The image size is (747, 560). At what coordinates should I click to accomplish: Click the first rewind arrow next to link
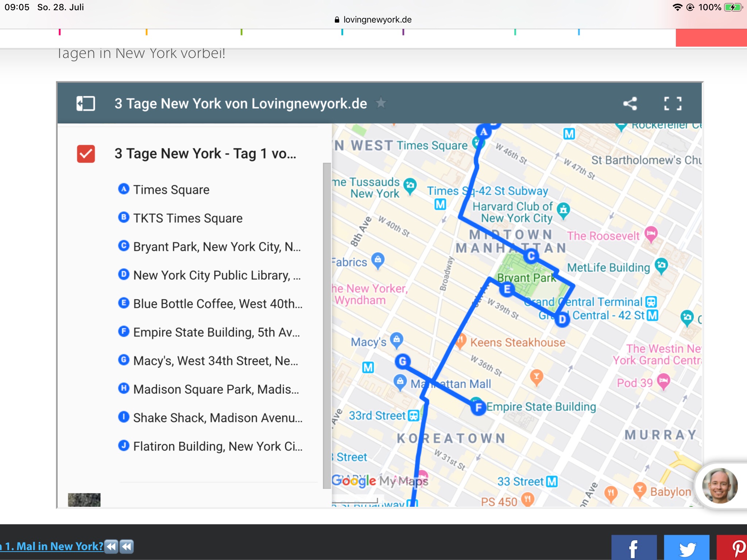[112, 547]
